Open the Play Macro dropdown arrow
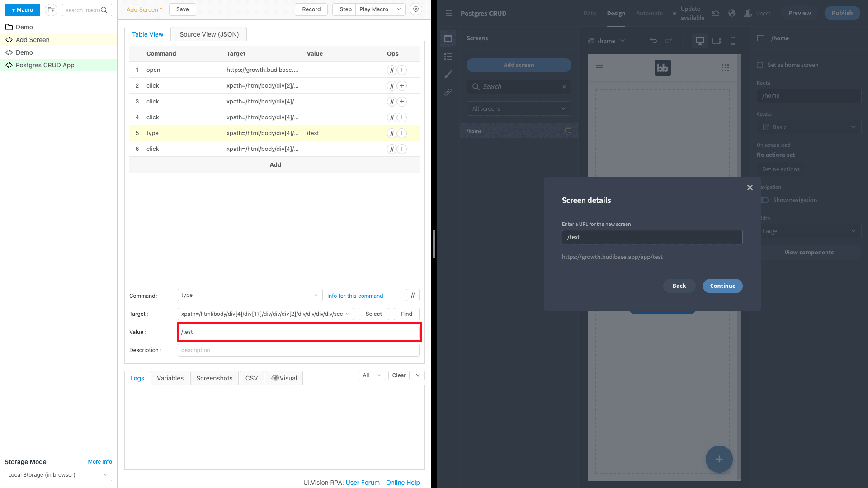868x488 pixels. coord(399,9)
